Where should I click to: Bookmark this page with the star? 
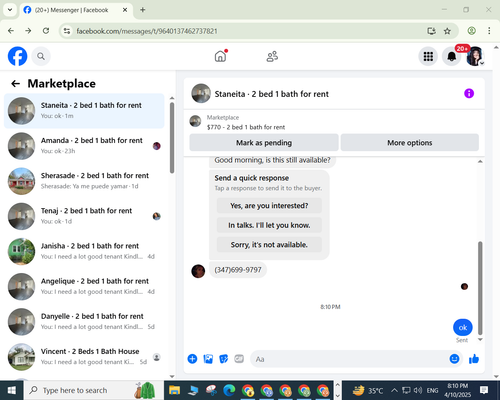447,31
